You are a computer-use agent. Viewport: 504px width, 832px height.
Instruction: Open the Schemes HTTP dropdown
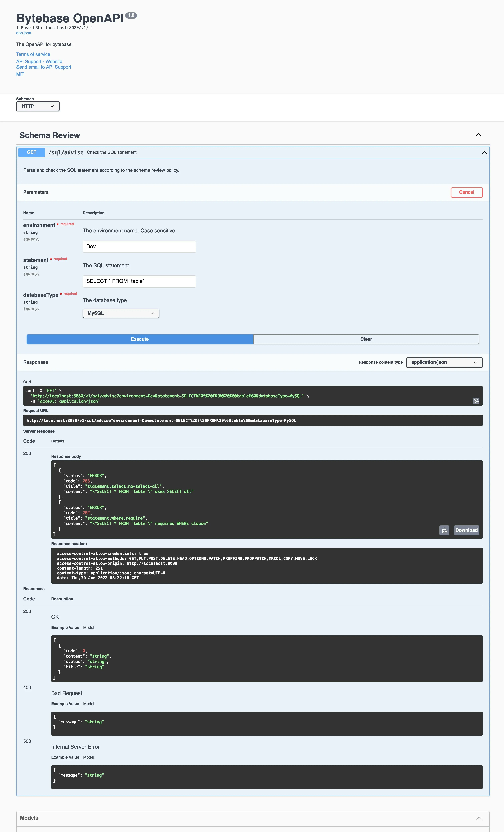[38, 106]
